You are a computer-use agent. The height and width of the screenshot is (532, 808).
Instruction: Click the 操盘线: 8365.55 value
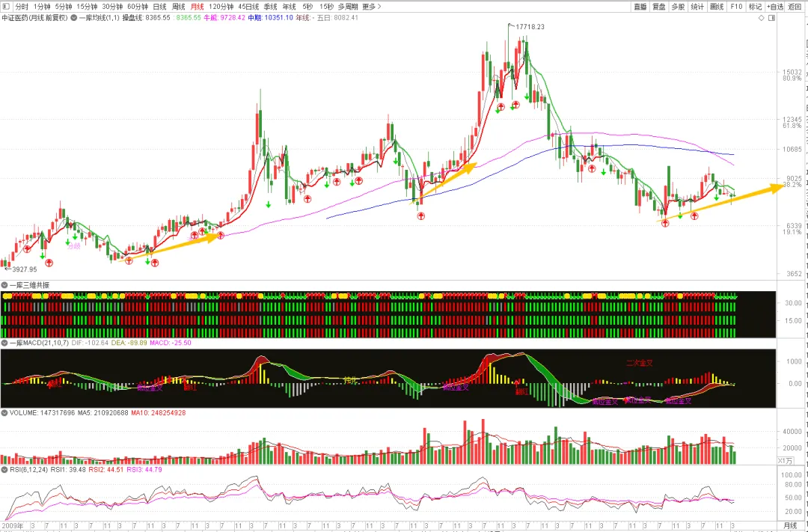(146, 18)
